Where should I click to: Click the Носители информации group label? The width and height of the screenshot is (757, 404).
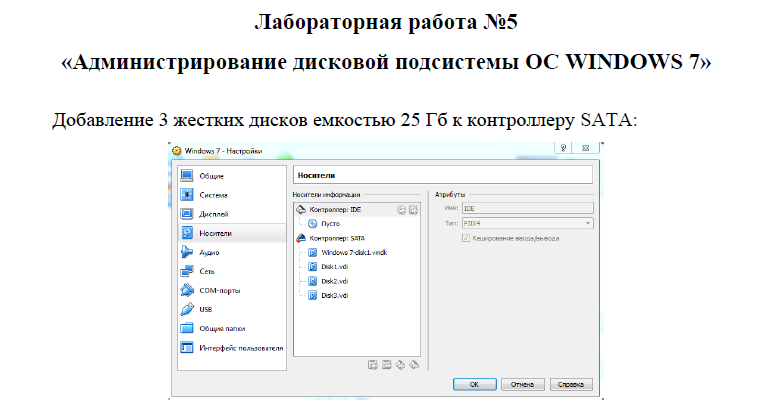(x=326, y=195)
